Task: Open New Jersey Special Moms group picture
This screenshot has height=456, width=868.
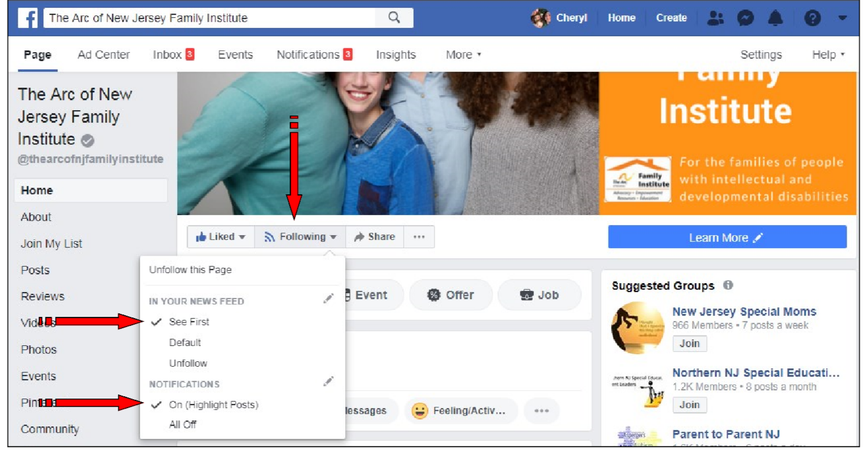Action: pyautogui.click(x=638, y=328)
